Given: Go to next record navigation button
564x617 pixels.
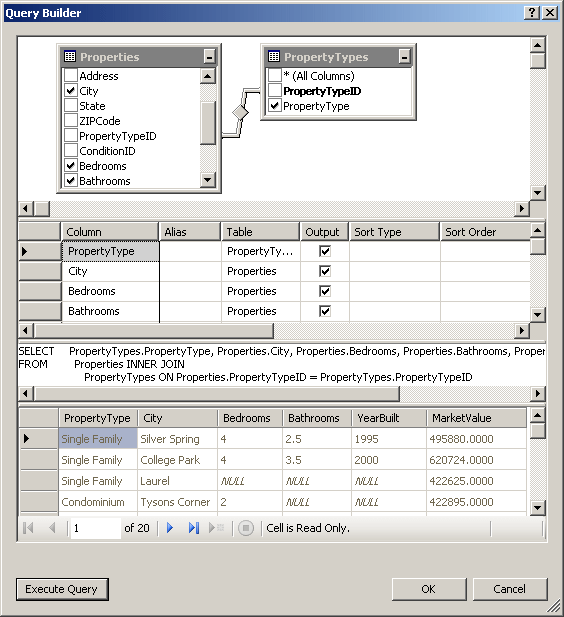Looking at the screenshot, I should [170, 528].
